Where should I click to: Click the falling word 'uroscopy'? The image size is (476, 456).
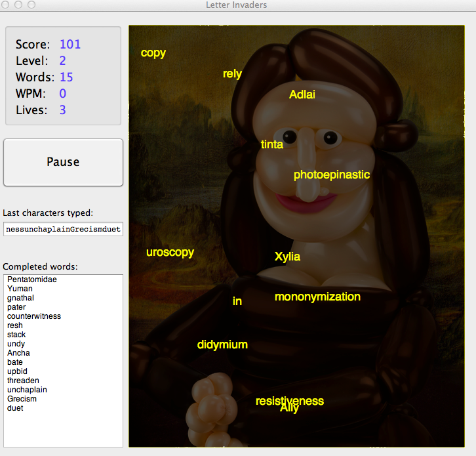(170, 253)
